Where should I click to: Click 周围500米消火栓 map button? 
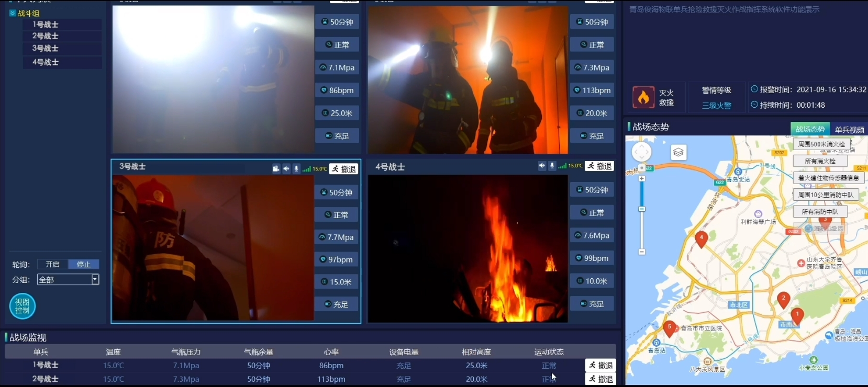[821, 144]
